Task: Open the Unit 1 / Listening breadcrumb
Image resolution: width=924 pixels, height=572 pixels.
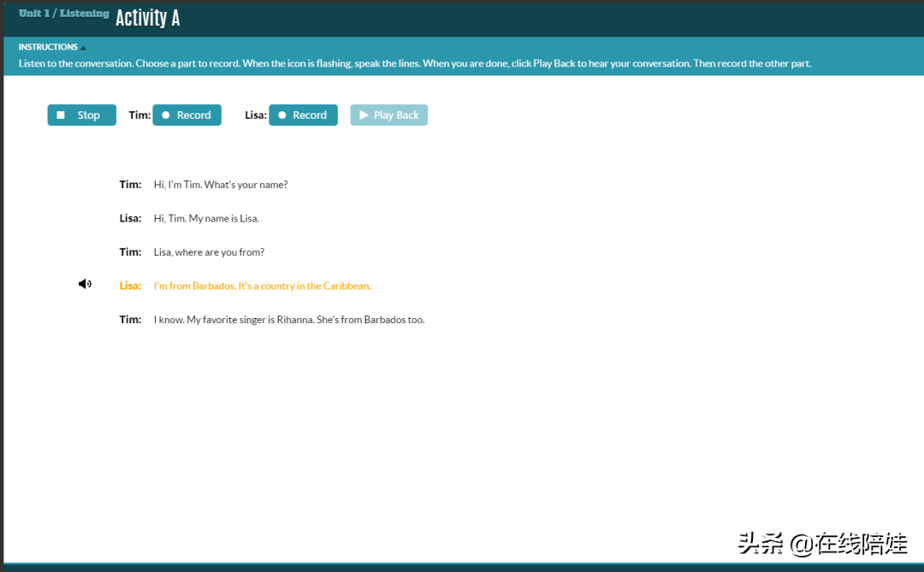Action: 63,14
